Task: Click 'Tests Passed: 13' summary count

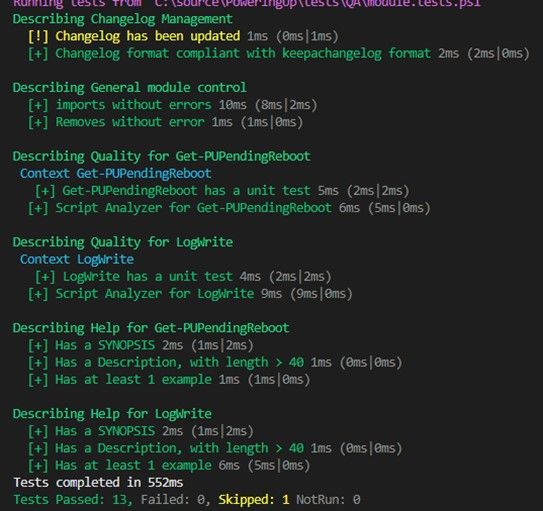Action: tap(73, 500)
